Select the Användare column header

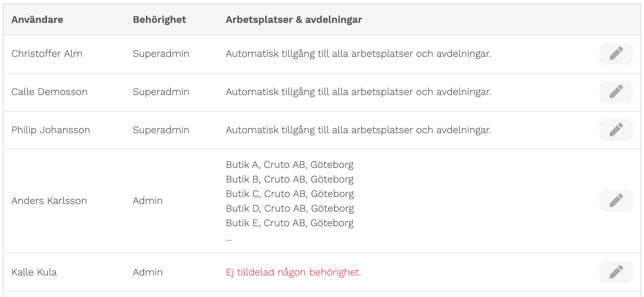tap(37, 19)
